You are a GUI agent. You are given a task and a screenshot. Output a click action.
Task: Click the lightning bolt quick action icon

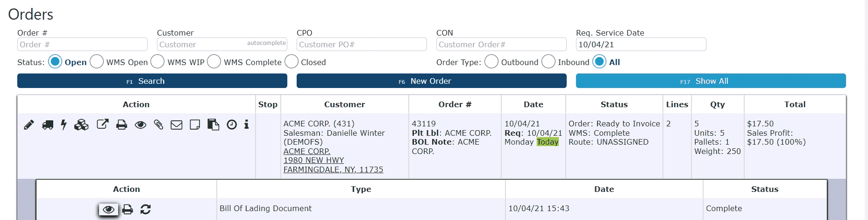64,125
